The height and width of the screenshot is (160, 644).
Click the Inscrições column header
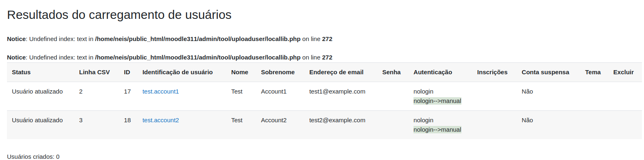tap(492, 72)
